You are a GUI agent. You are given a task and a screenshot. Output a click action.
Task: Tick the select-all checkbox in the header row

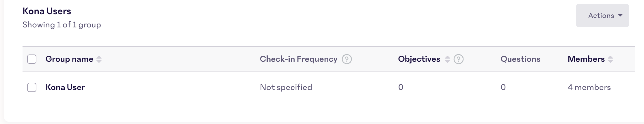[32, 59]
